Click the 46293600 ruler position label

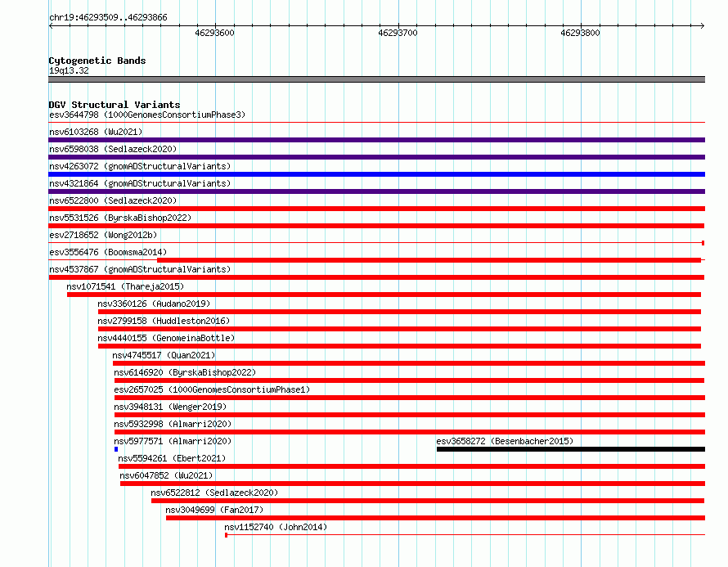214,33
